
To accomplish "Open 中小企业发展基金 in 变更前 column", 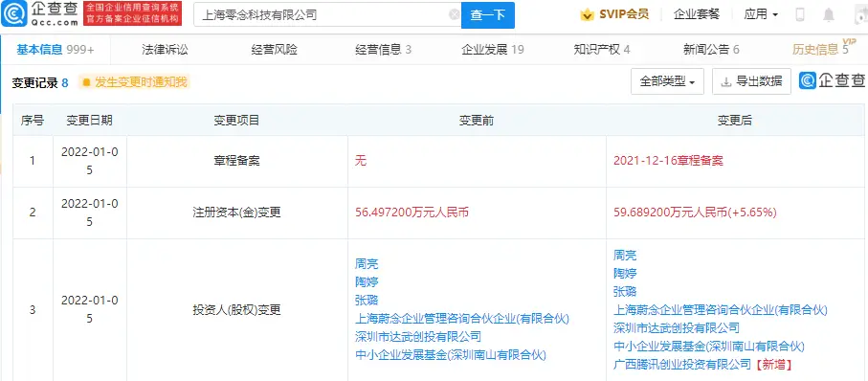I will [450, 355].
